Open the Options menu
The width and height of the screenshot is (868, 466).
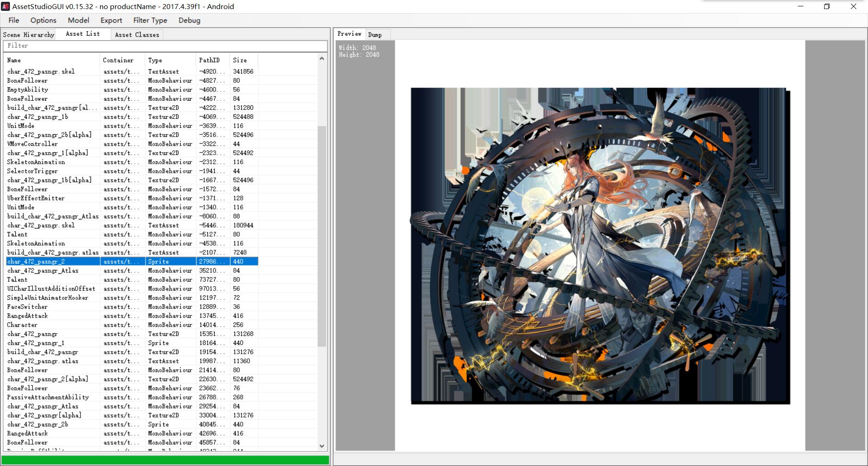[x=43, y=20]
